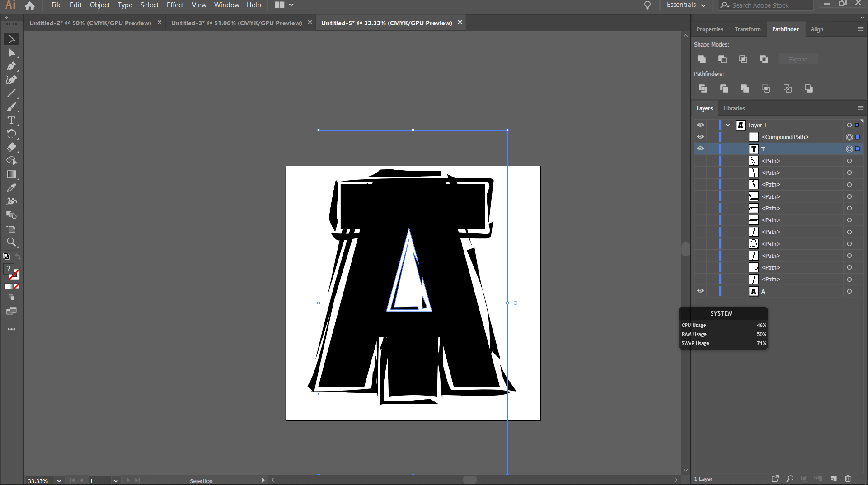Click the Outline pathfinder icon

point(788,89)
